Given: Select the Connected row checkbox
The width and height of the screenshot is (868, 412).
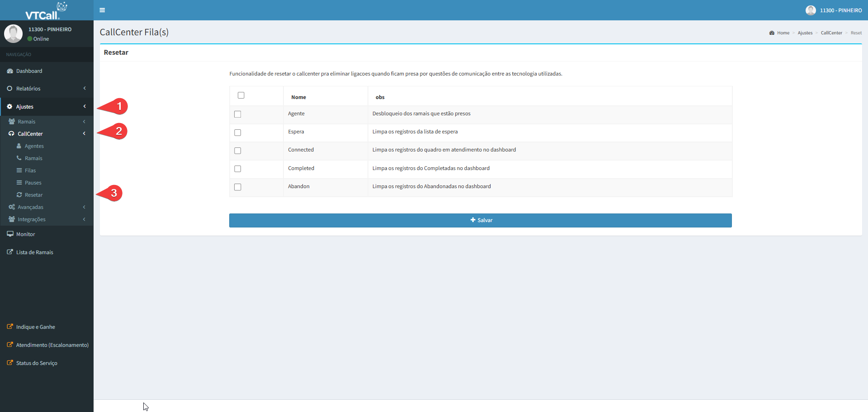Looking at the screenshot, I should click(x=238, y=151).
